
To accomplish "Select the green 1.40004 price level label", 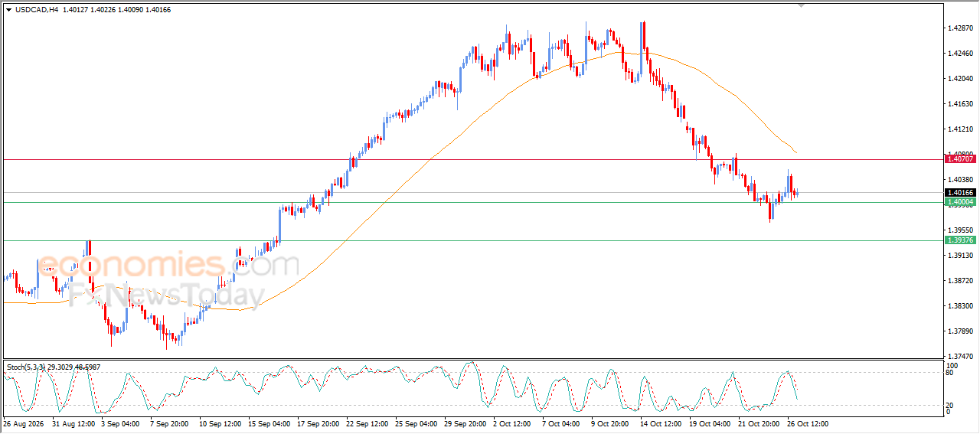I will tap(961, 202).
